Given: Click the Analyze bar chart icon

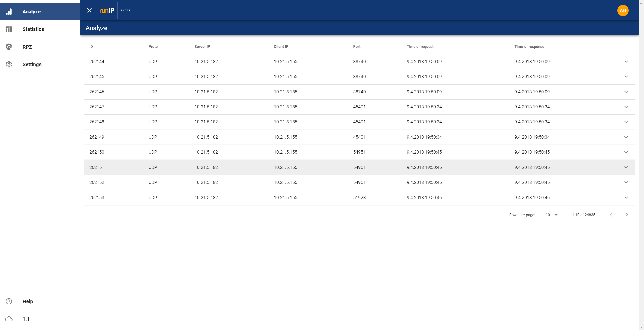Looking at the screenshot, I should pyautogui.click(x=9, y=12).
